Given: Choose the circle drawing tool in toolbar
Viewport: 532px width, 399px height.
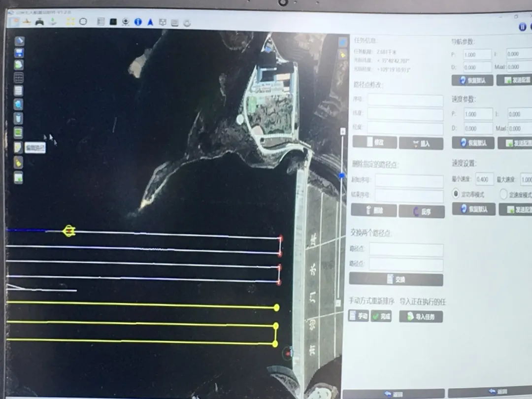Looking at the screenshot, I should pos(83,22).
